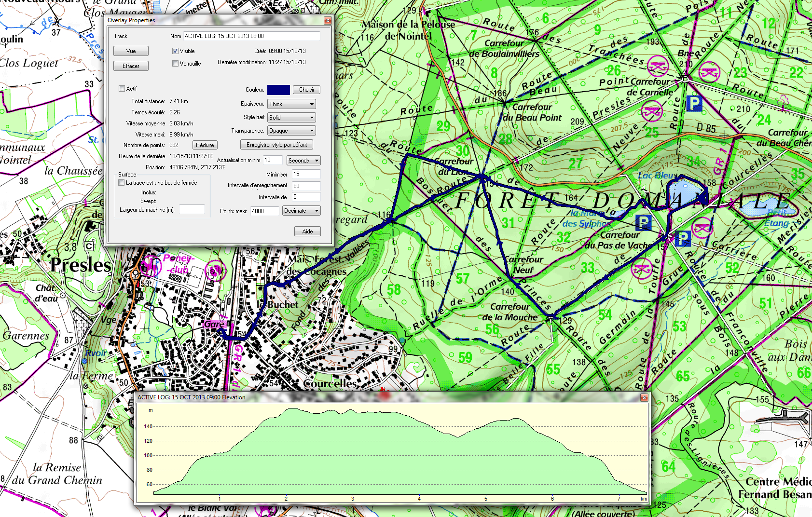Screen dimensions: 812x517
Task: Expand the Style trait dropdown
Action: (291, 118)
